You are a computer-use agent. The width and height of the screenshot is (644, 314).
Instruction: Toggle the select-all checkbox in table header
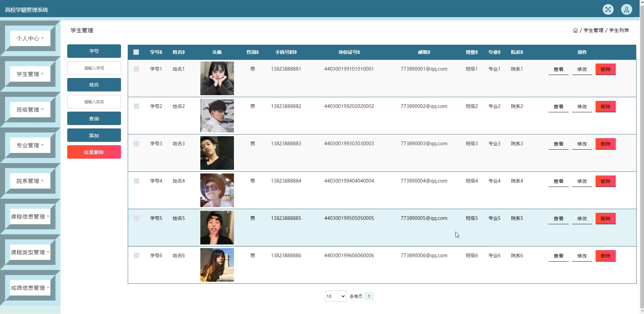pyautogui.click(x=136, y=52)
